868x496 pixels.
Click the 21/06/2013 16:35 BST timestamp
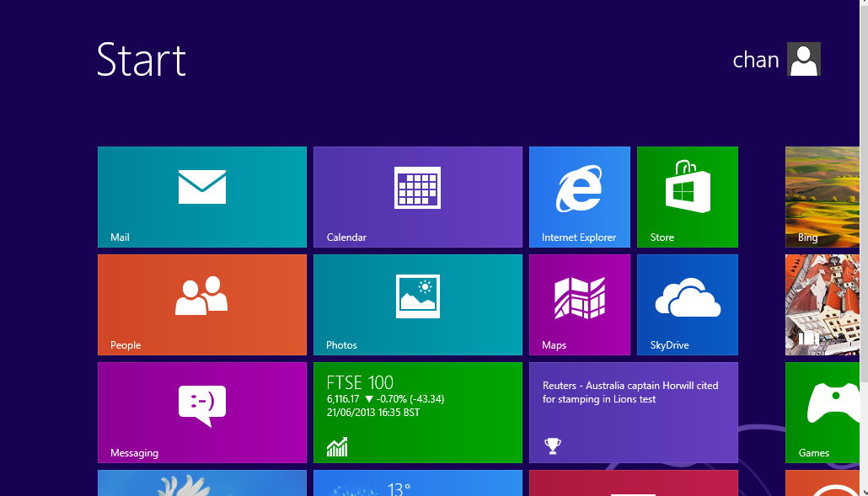[x=373, y=413]
